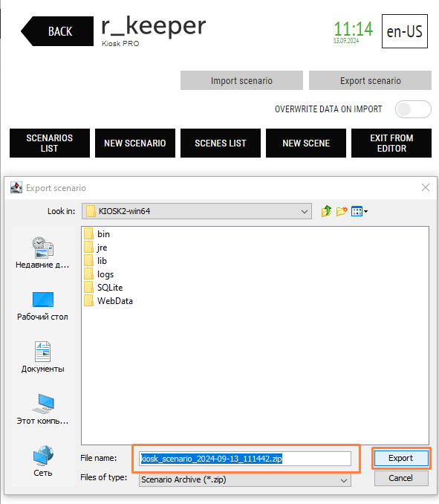439x504 pixels.
Task: Switch language via en-US selector
Action: (405, 31)
